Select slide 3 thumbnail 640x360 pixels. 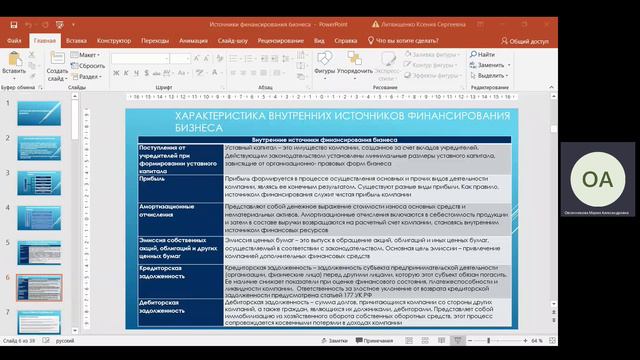(x=39, y=183)
